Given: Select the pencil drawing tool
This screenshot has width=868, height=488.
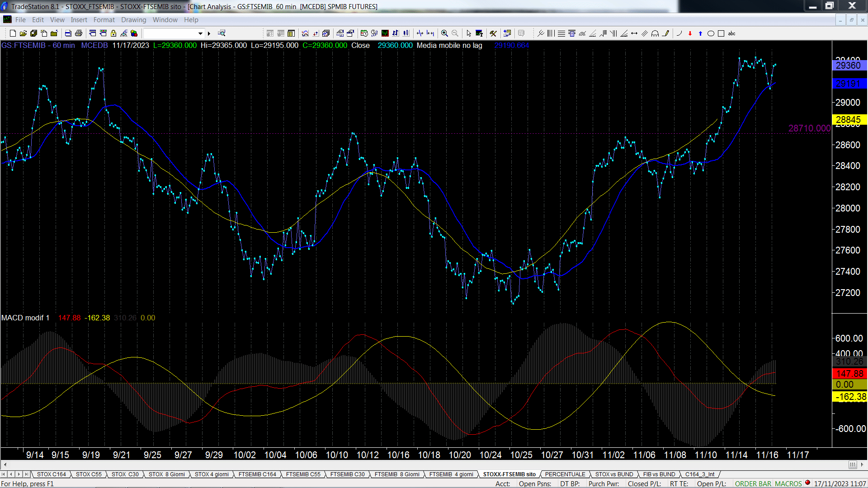Looking at the screenshot, I should 665,33.
